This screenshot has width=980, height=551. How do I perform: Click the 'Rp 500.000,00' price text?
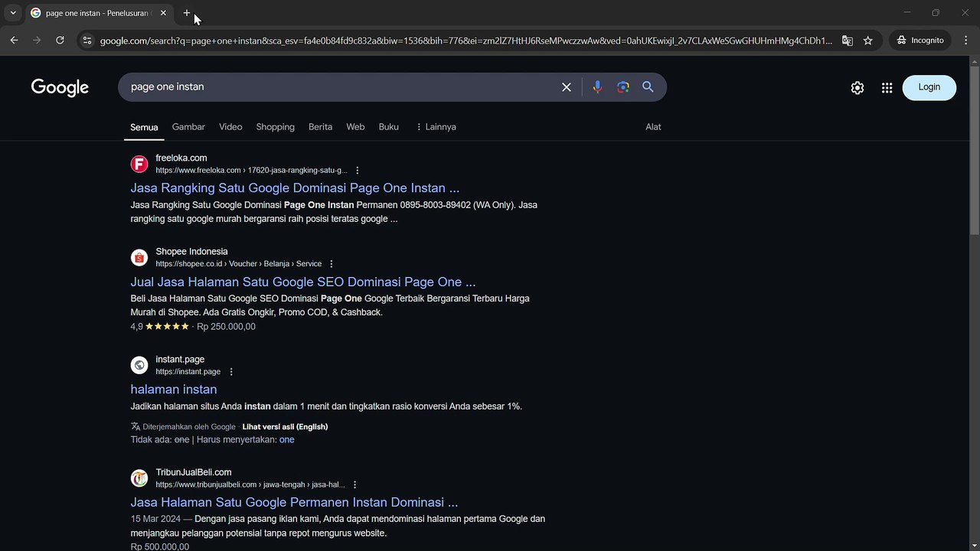(x=160, y=546)
